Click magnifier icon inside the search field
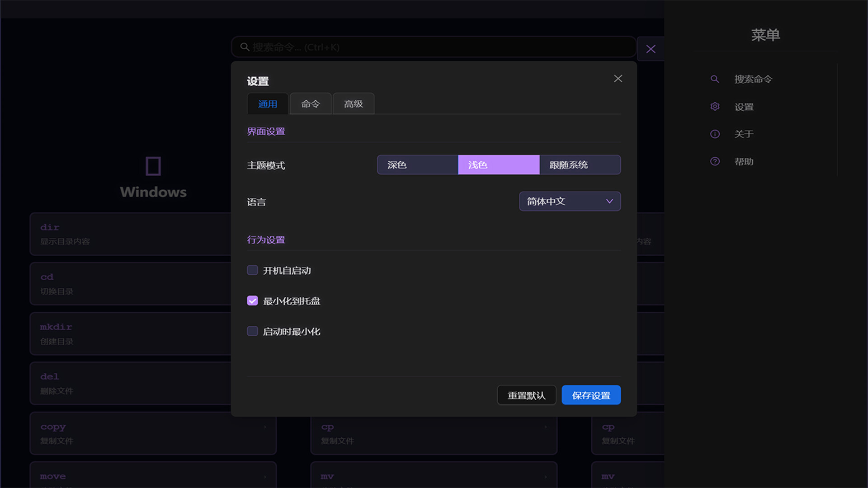Viewport: 868px width, 488px height. (x=245, y=47)
